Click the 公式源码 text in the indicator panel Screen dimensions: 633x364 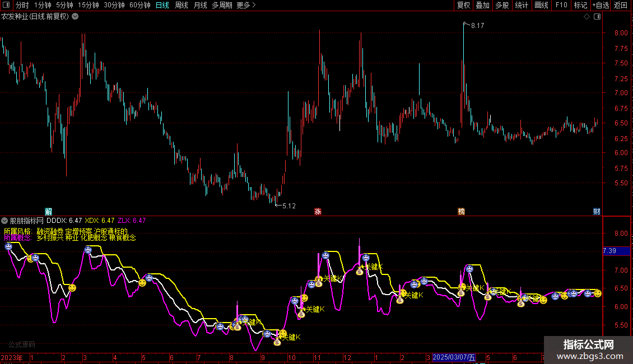(22, 344)
